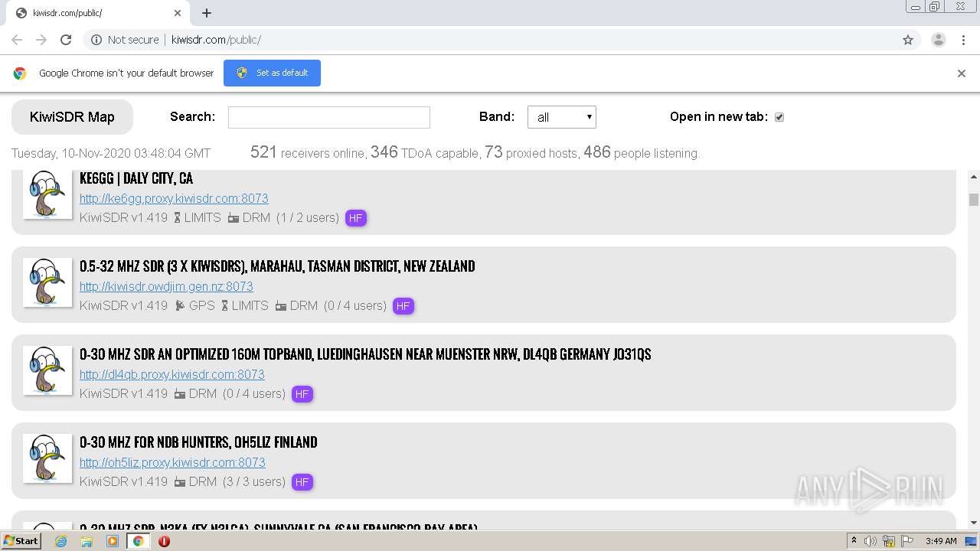The image size is (980, 551).
Task: Open volume control in system tray
Action: click(871, 541)
